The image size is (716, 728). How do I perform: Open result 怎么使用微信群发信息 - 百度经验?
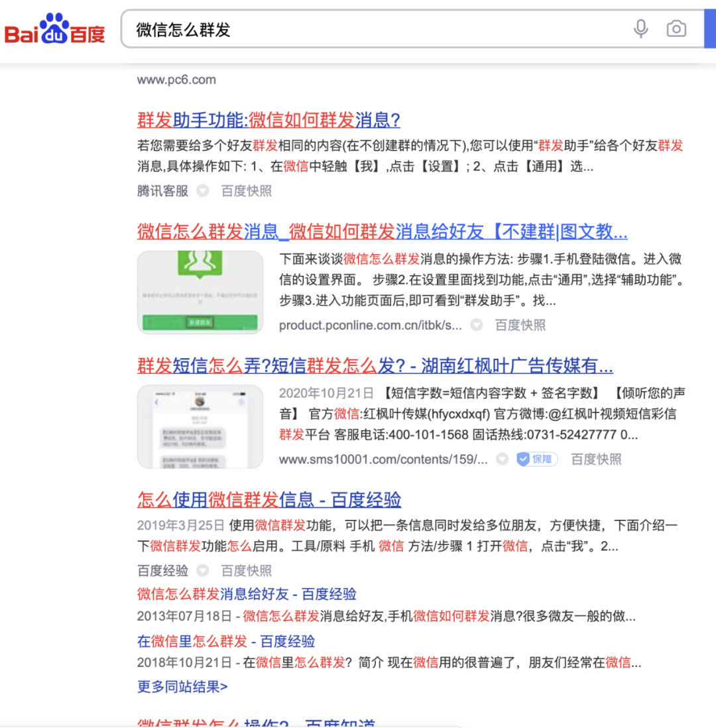(x=269, y=499)
